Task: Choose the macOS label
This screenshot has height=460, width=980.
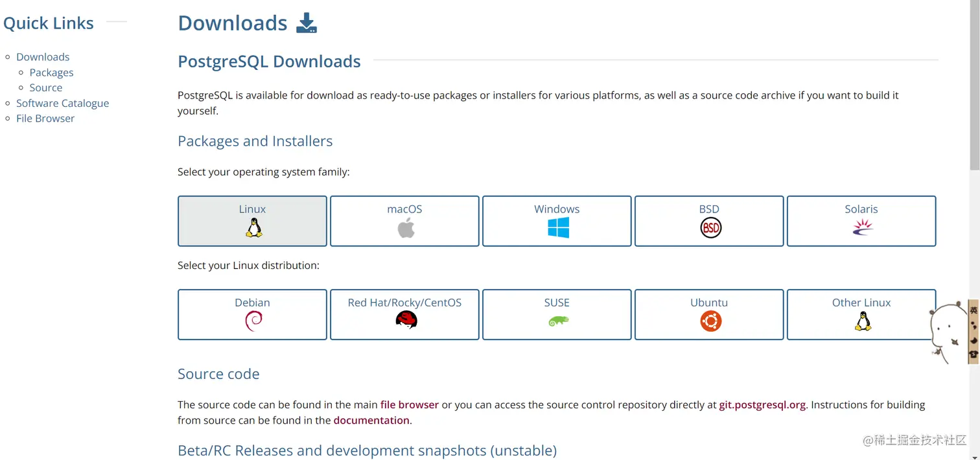Action: (404, 209)
